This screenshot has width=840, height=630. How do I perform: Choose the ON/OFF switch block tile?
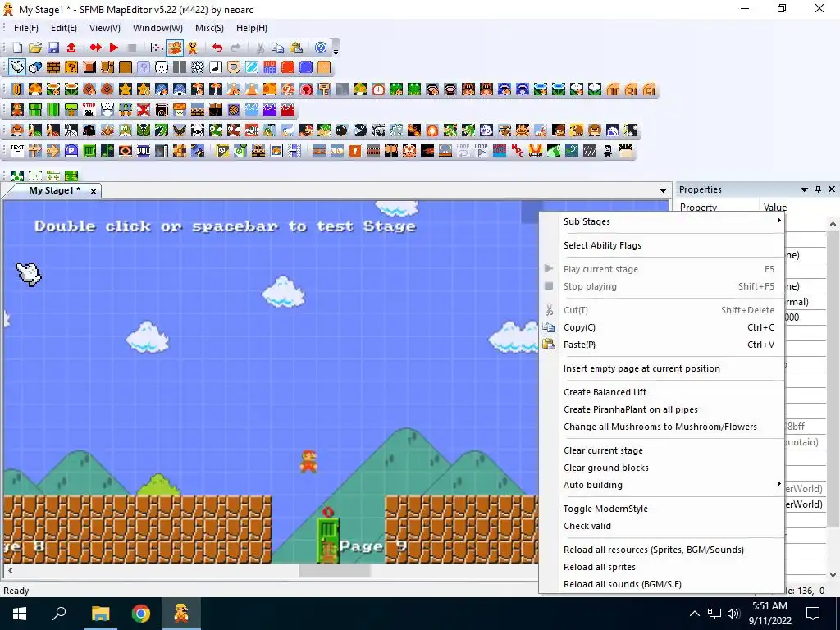click(x=270, y=67)
